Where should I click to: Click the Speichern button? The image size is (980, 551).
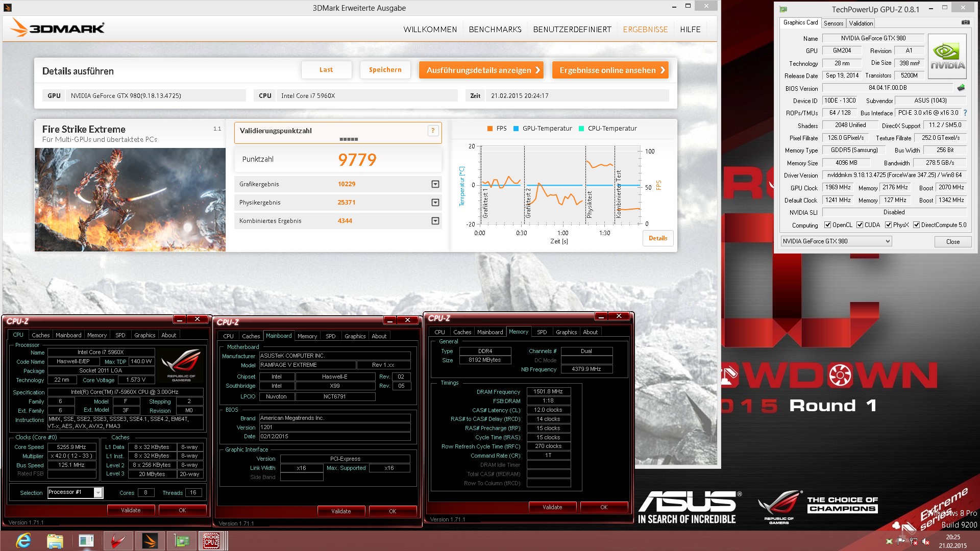point(385,70)
